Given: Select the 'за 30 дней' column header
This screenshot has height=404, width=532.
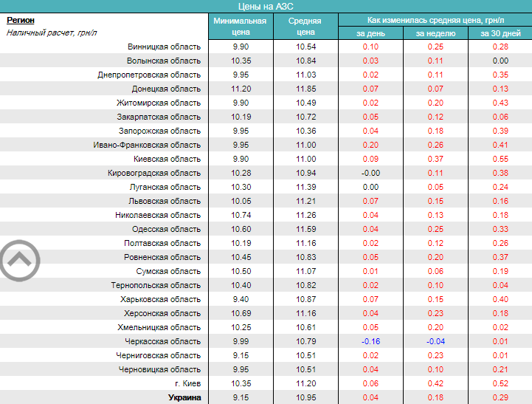Looking at the screenshot, I should click(x=500, y=33).
